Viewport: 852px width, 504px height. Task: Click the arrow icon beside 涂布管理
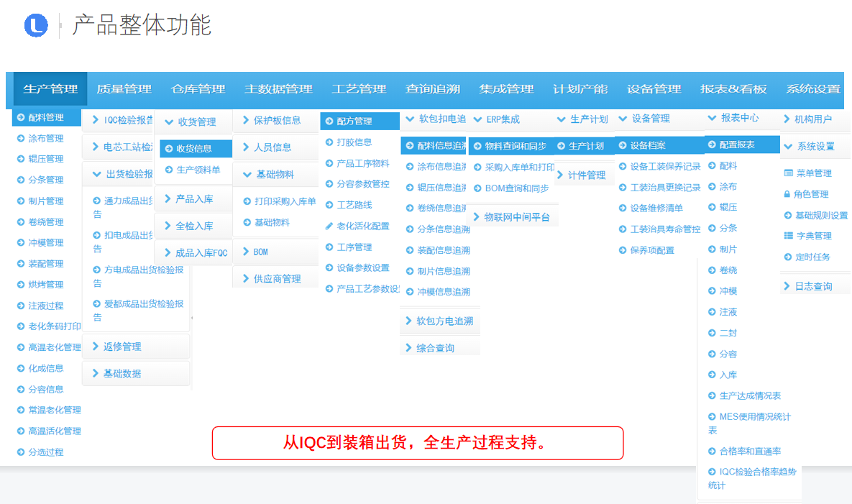click(x=21, y=138)
